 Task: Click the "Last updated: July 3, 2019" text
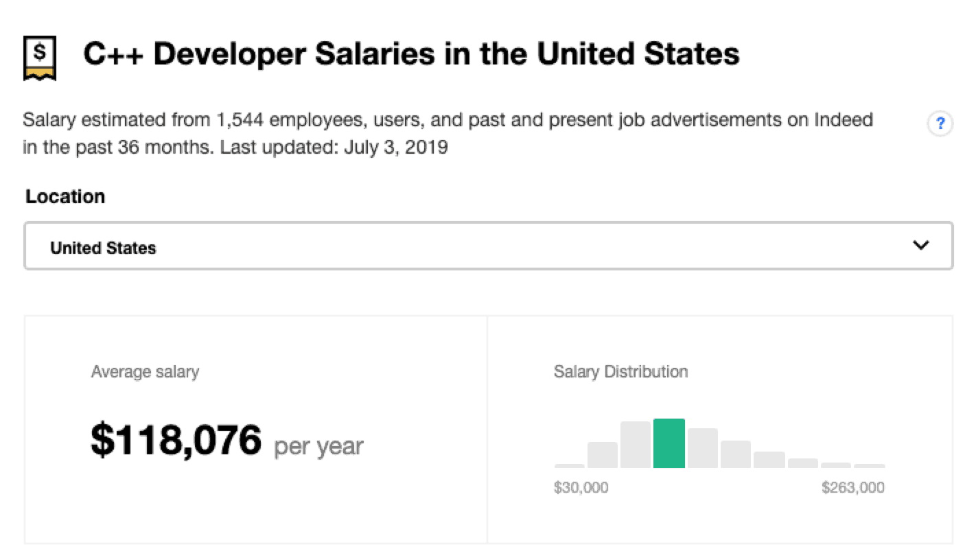334,148
